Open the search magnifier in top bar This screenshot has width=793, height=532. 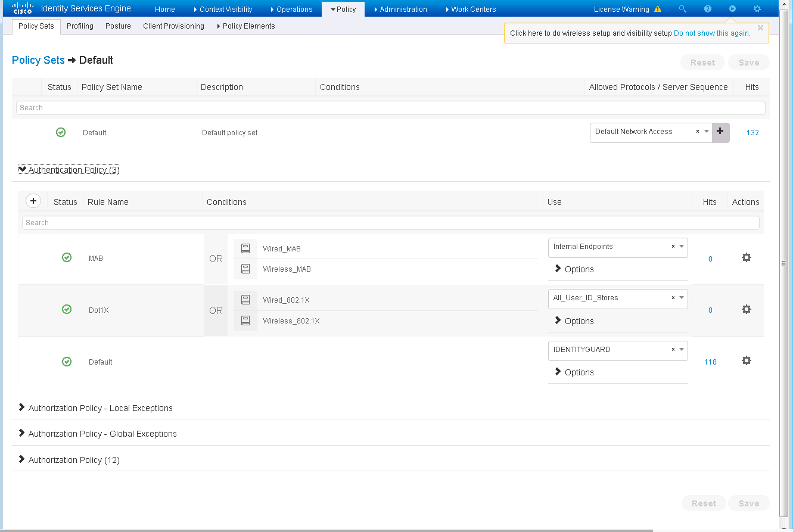(683, 9)
